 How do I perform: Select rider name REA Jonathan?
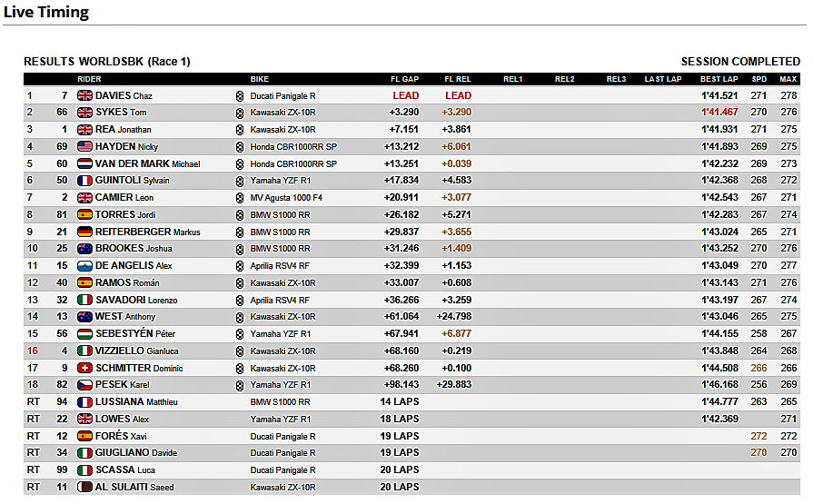(124, 129)
